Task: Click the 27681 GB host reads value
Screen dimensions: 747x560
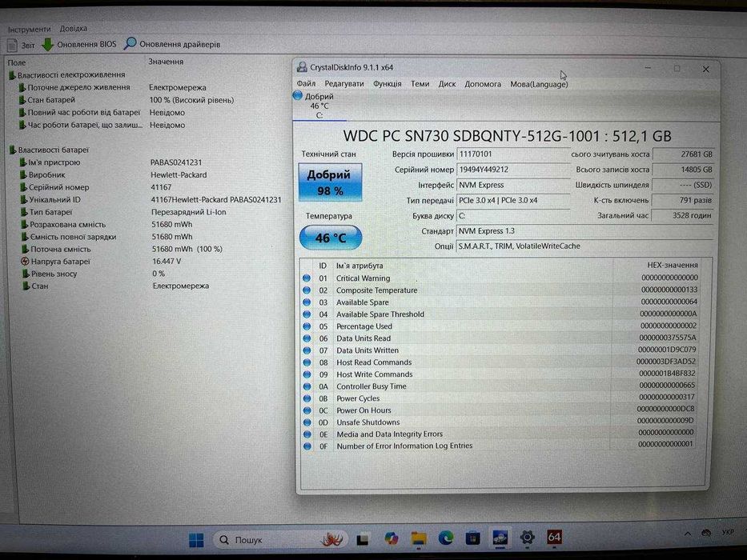Action: [683, 154]
